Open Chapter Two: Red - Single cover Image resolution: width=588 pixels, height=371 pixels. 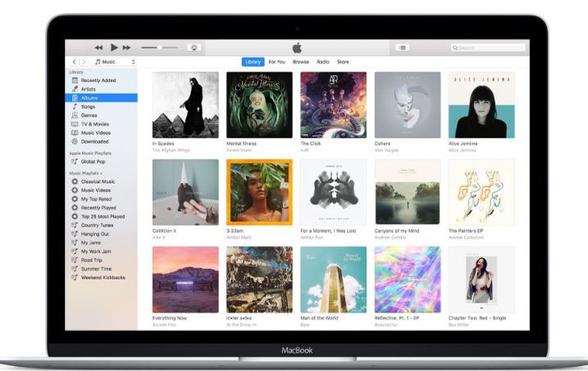pos(481,279)
